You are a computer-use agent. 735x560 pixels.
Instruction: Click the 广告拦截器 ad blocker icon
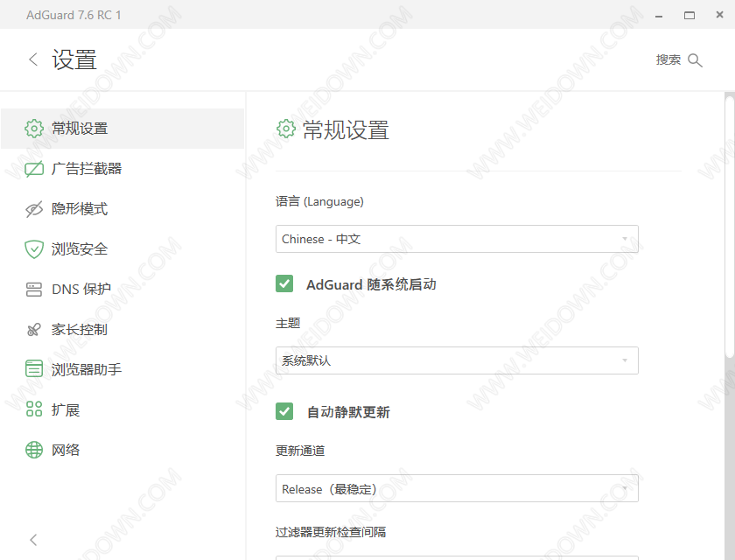click(34, 169)
